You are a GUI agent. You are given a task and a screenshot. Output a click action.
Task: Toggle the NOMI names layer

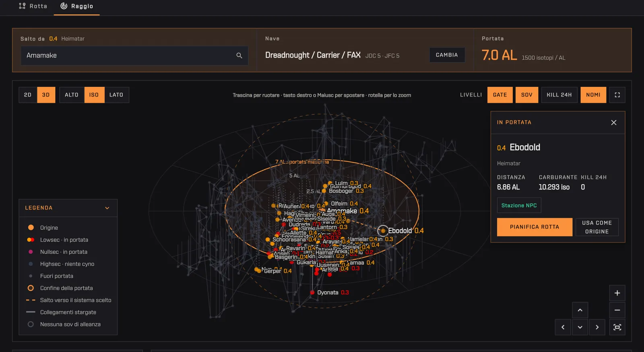point(593,95)
